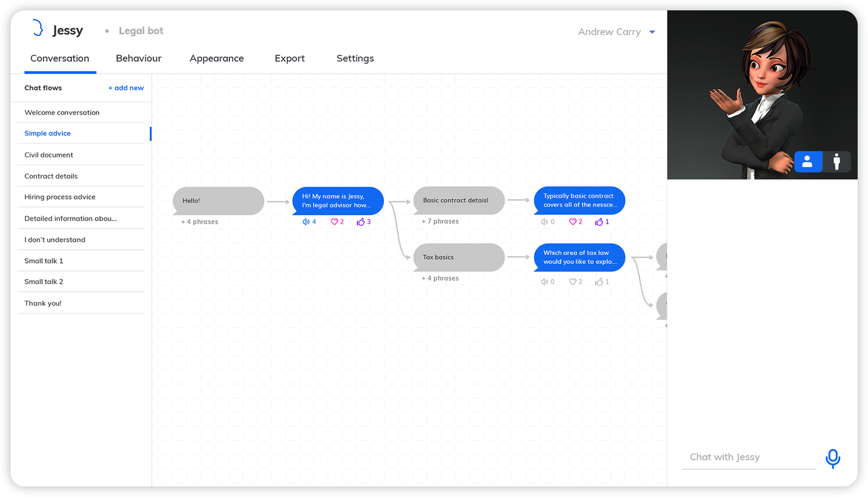Click the 'Chat with Jessy' input field
The height and width of the screenshot is (497, 868).
point(747,457)
